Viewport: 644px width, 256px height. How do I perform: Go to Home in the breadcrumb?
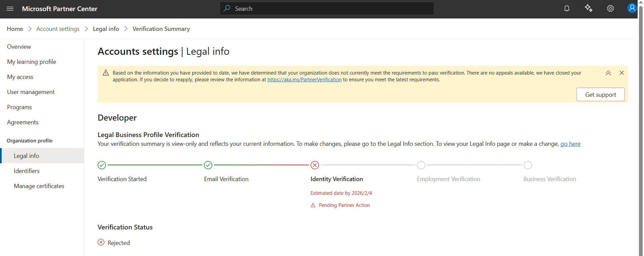[x=15, y=29]
